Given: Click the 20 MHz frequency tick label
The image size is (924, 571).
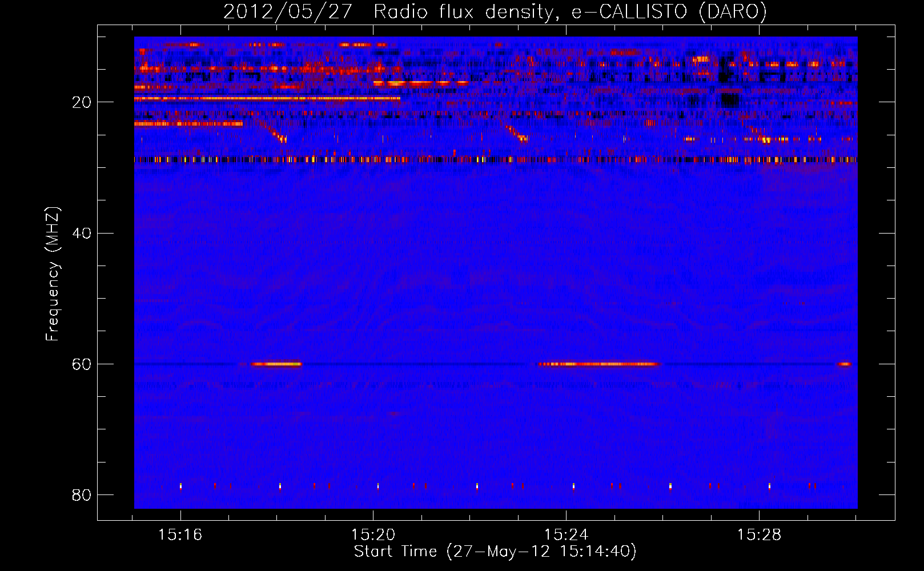Looking at the screenshot, I should pos(82,102).
